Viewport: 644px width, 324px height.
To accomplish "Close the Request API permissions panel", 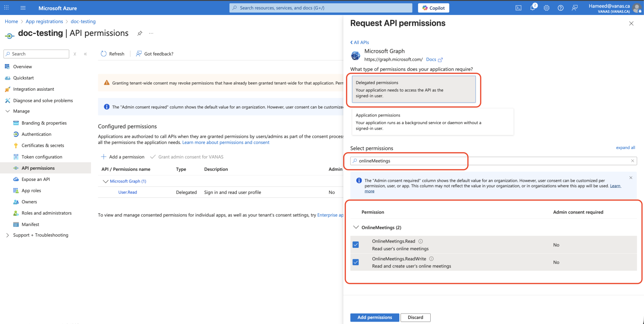I will tap(631, 23).
